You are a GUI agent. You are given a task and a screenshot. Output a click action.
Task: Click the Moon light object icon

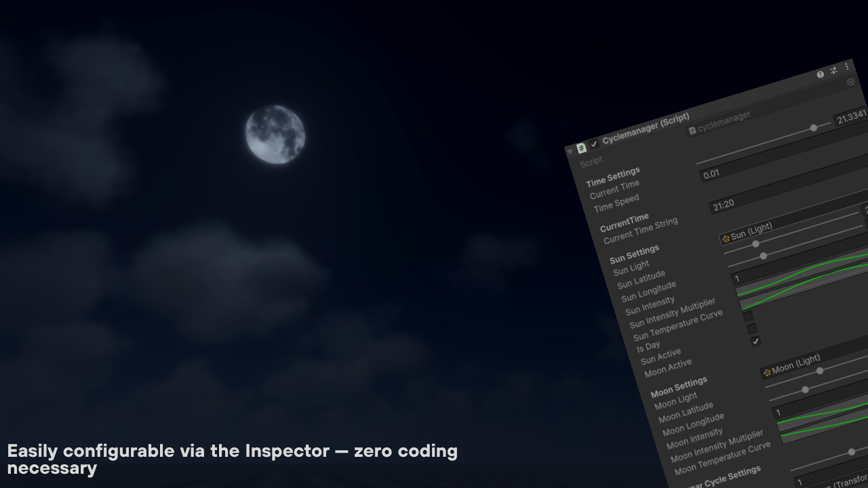tap(767, 372)
